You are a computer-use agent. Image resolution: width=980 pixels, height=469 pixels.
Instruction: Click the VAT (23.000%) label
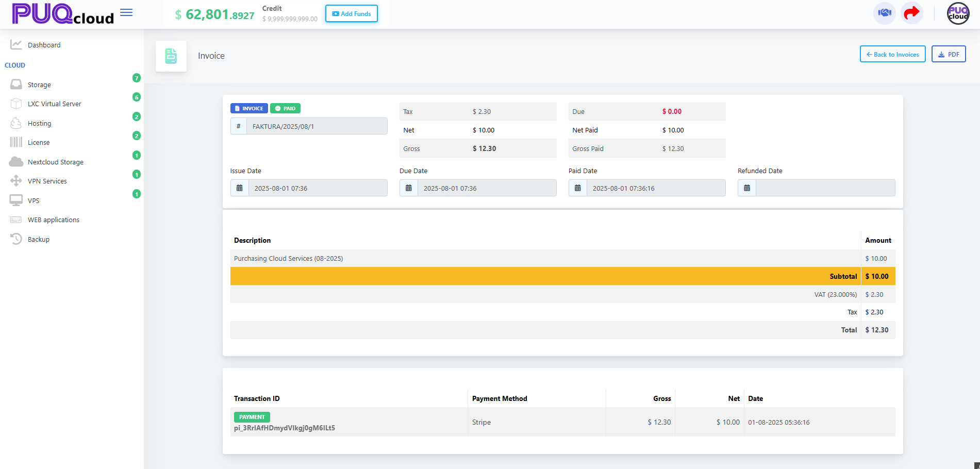pos(836,295)
